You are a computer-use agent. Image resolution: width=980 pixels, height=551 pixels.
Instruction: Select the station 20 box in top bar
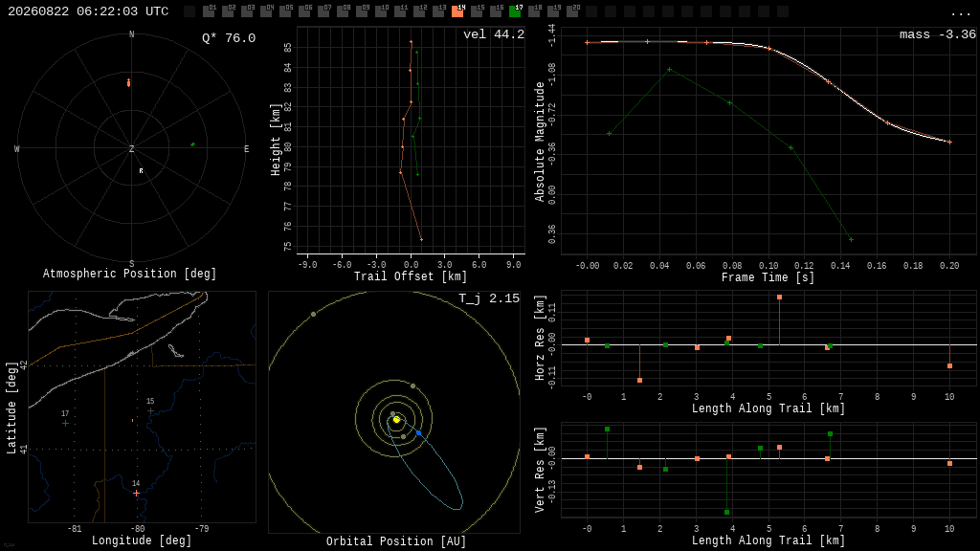tap(572, 11)
